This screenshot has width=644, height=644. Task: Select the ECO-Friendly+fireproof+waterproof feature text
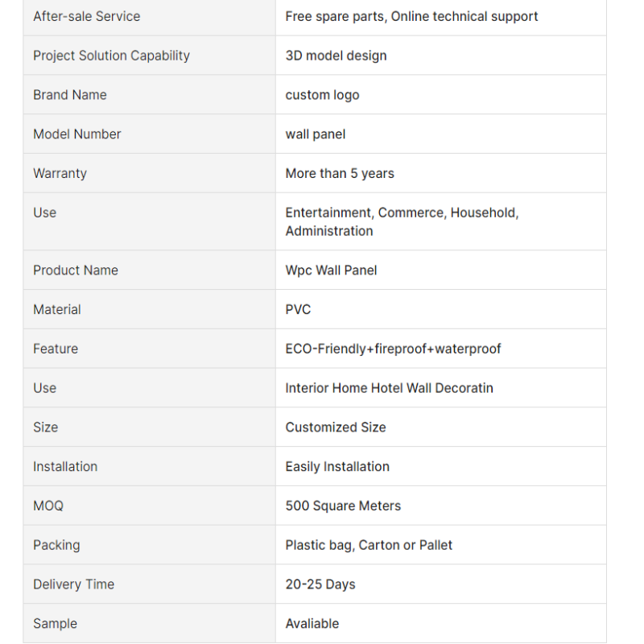tap(393, 349)
